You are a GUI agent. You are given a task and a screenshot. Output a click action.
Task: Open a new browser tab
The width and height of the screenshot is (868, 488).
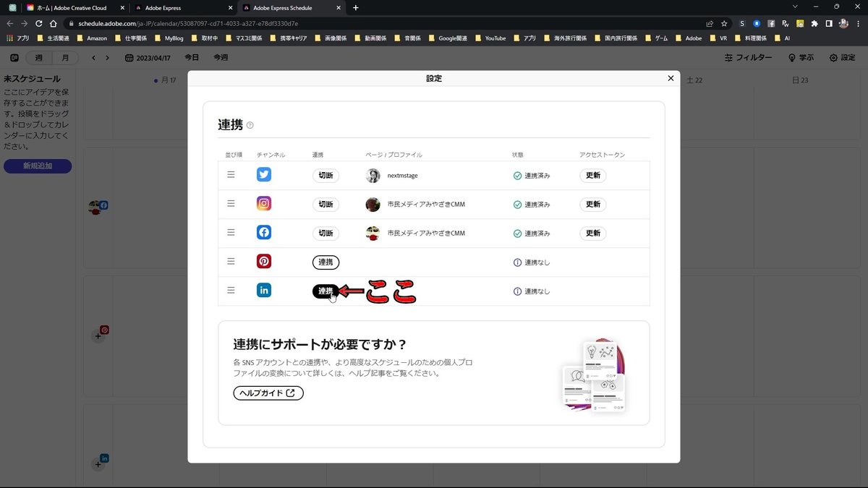click(x=355, y=7)
